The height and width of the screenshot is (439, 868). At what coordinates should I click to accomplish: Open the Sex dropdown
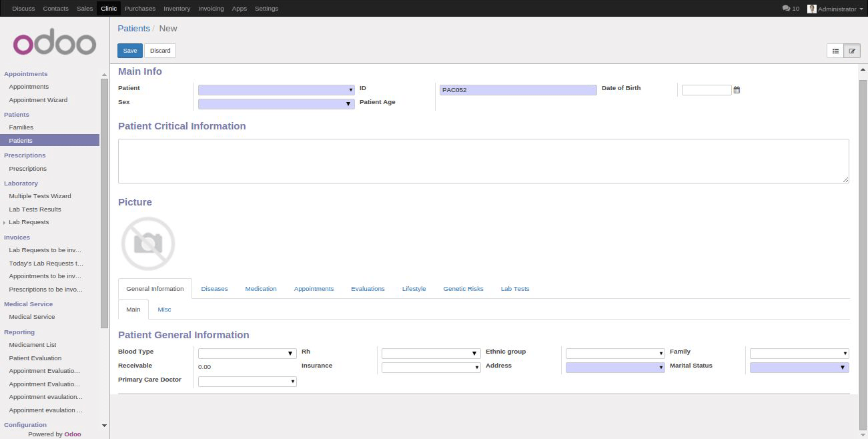pyautogui.click(x=276, y=104)
